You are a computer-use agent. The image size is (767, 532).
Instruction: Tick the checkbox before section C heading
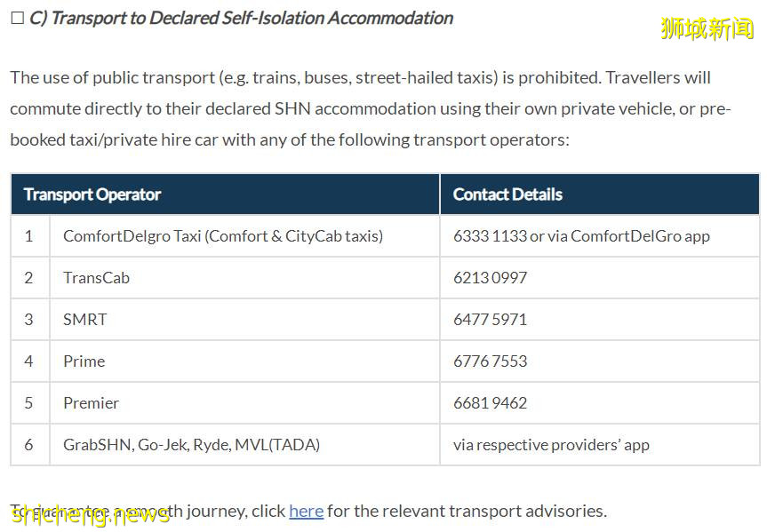[x=17, y=19]
